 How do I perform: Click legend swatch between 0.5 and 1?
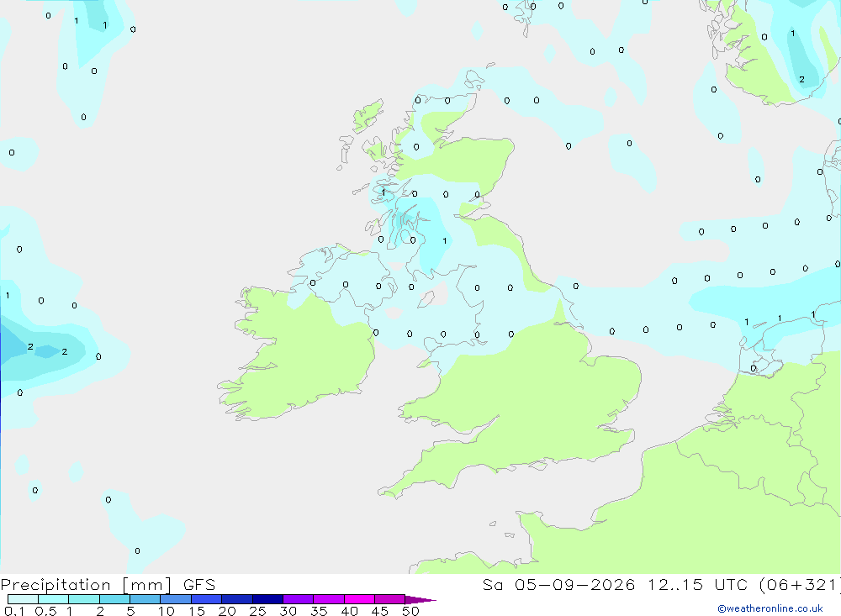pyautogui.click(x=53, y=599)
